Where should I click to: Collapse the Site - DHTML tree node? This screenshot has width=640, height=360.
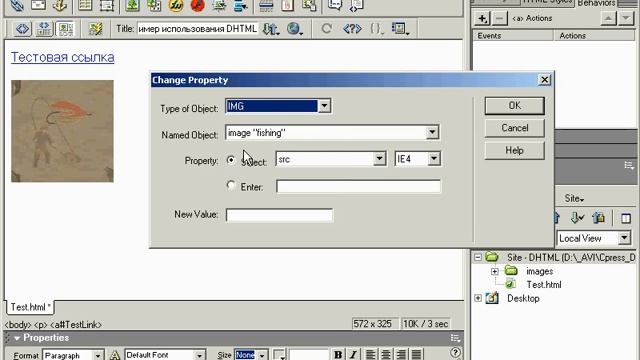pyautogui.click(x=478, y=258)
